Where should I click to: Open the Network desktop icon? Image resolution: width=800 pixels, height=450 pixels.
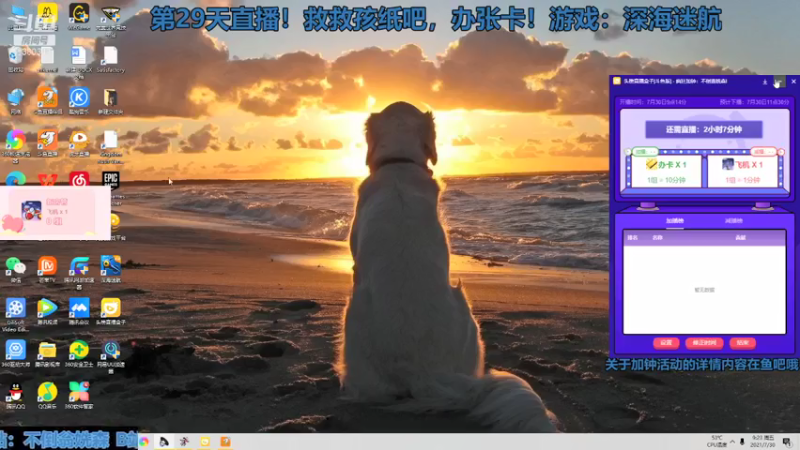tap(15, 97)
